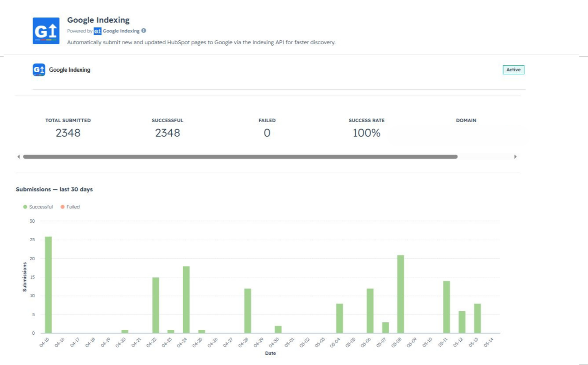Click the Success Rate value 100%

point(367,133)
